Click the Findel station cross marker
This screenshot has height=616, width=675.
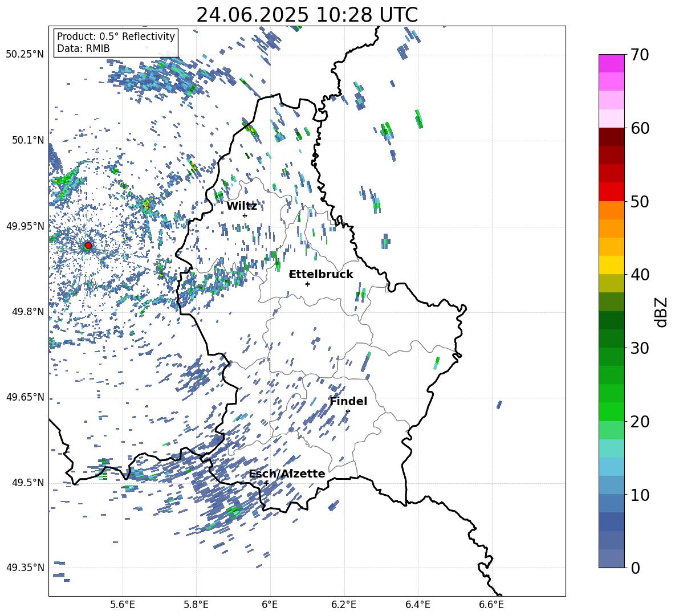[348, 411]
